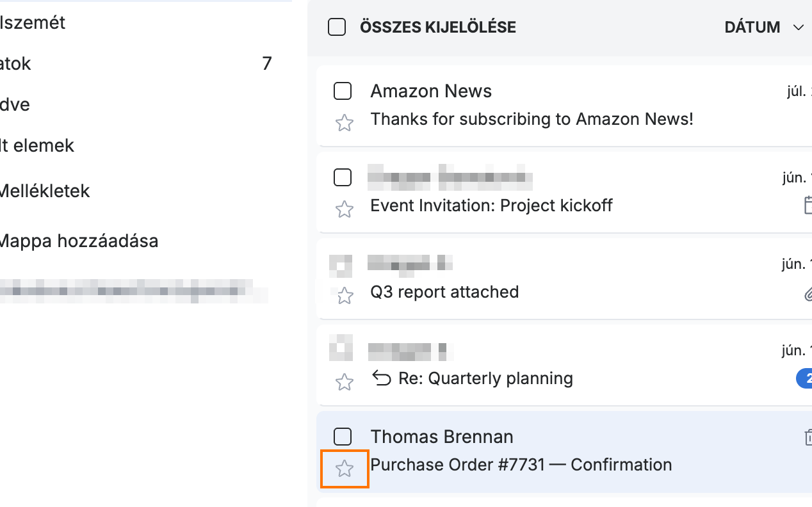This screenshot has width=812, height=507.
Task: Click the calendar icon on Event Invitation email
Action: click(808, 205)
